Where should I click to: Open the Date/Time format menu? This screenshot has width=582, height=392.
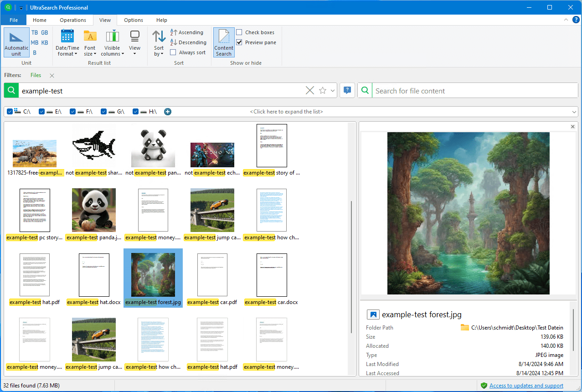pyautogui.click(x=67, y=42)
